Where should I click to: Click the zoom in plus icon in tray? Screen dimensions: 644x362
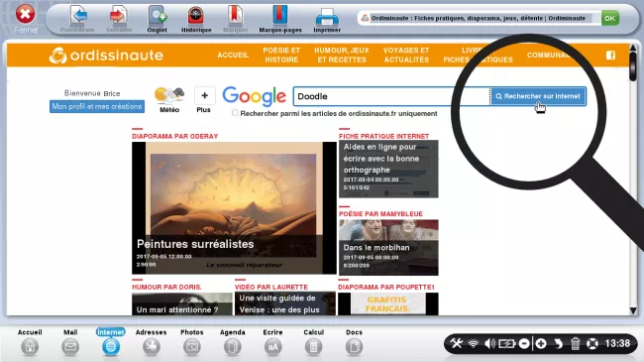click(541, 343)
